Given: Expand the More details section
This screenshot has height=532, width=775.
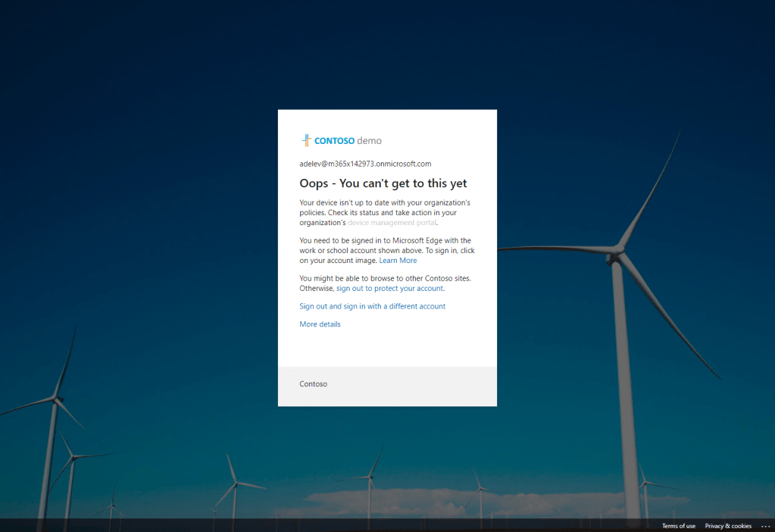Looking at the screenshot, I should (x=320, y=324).
